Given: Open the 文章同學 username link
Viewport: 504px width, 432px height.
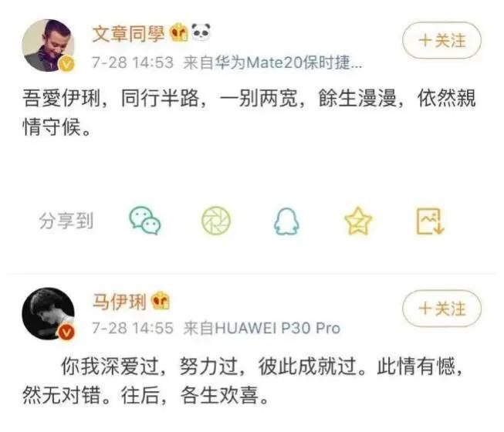Looking at the screenshot, I should pyautogui.click(x=129, y=33).
